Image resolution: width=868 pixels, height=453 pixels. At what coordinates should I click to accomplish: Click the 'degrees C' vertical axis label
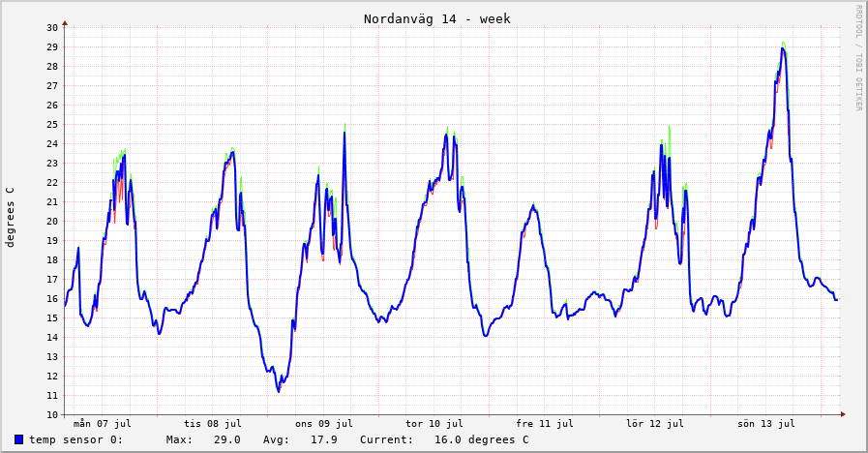[x=10, y=217]
